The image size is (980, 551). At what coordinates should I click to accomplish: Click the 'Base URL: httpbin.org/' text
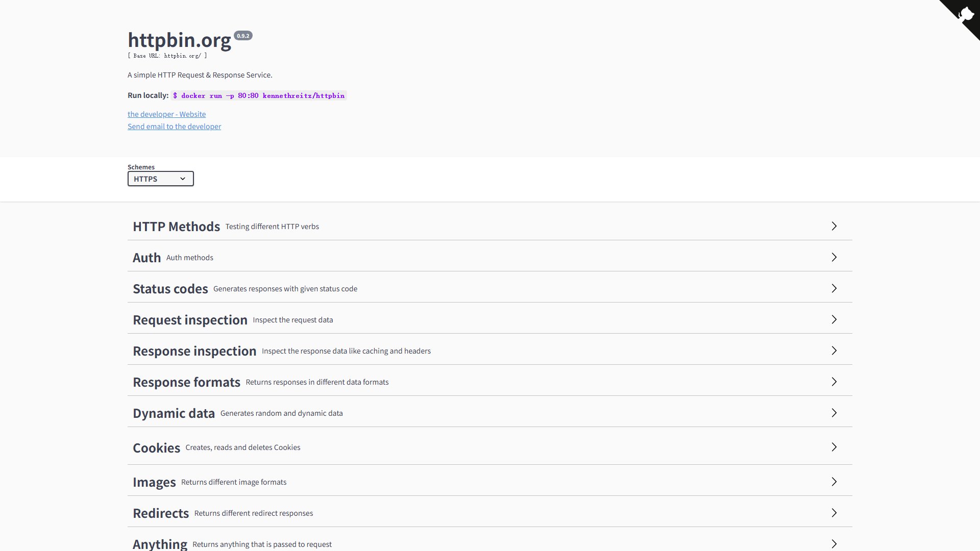[167, 56]
